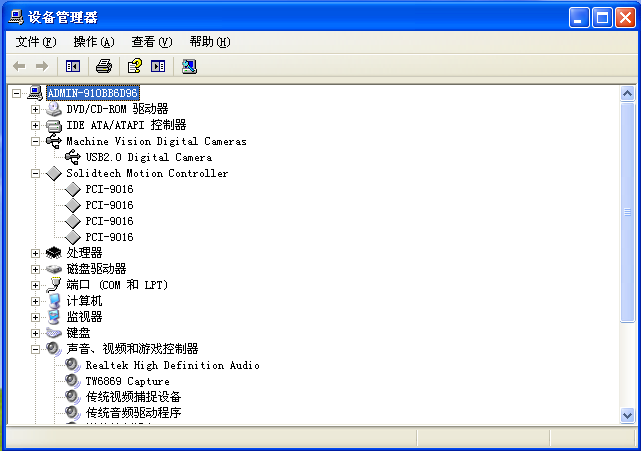Click the Print toolbar icon
The image size is (641, 451).
click(103, 66)
